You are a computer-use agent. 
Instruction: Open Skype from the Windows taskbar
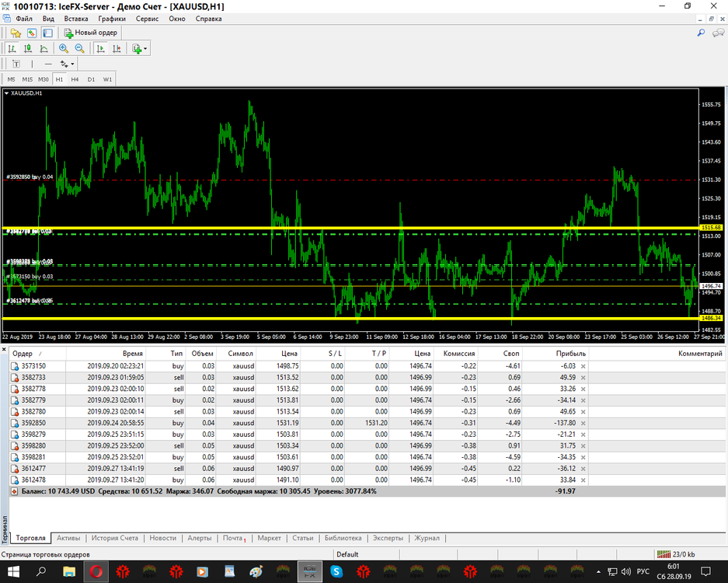point(336,571)
